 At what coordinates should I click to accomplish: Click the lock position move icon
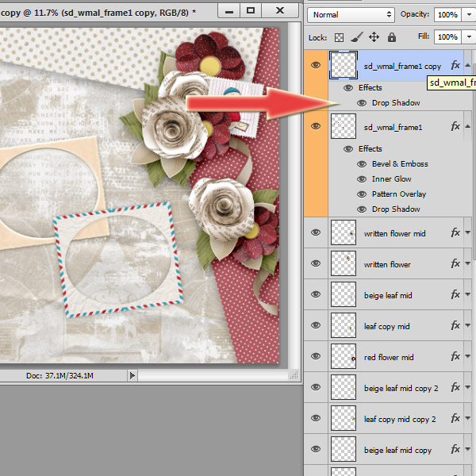(x=374, y=37)
